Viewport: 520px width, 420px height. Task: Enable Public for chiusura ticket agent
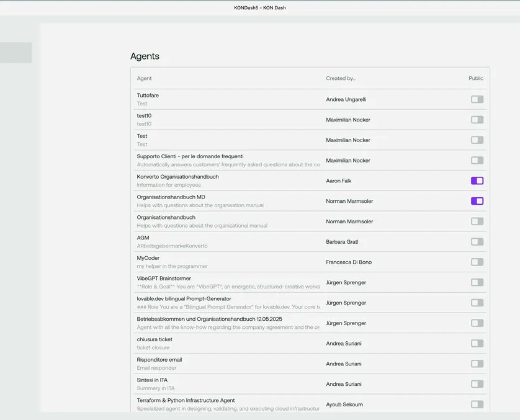(x=477, y=343)
